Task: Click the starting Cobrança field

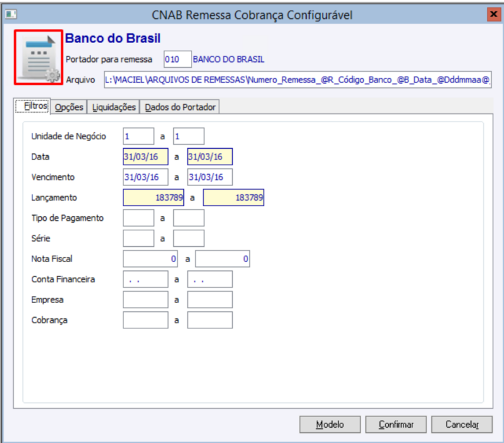Action: 145,320
